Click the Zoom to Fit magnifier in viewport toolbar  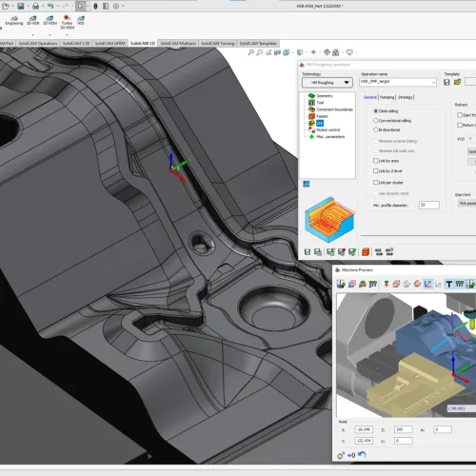[250, 52]
